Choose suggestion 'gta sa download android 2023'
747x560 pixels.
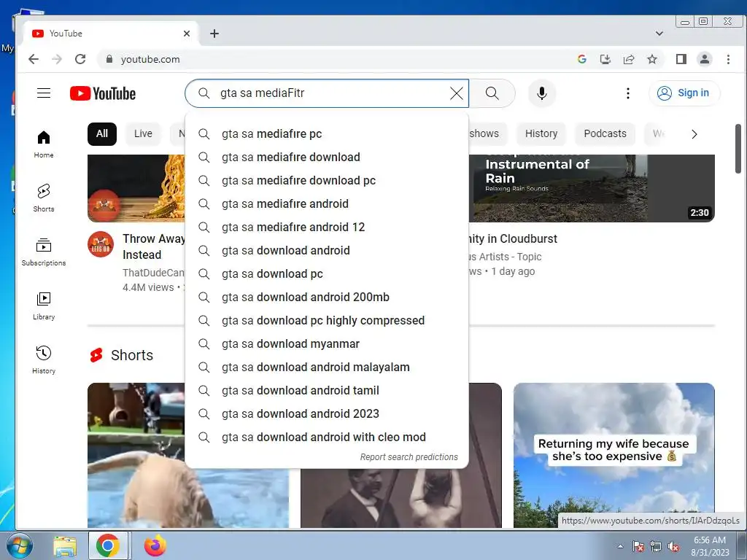click(327, 414)
